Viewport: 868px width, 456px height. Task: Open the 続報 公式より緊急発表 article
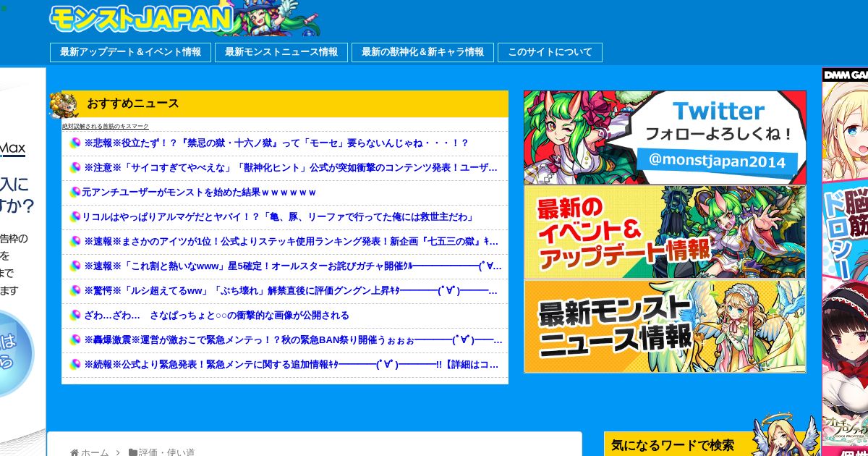tap(292, 364)
